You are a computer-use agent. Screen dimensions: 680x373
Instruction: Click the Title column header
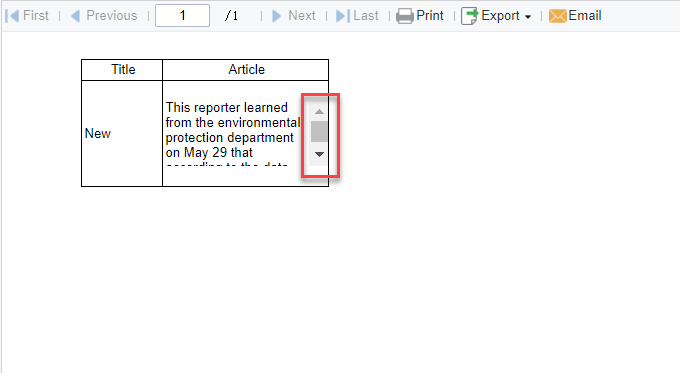tap(122, 70)
